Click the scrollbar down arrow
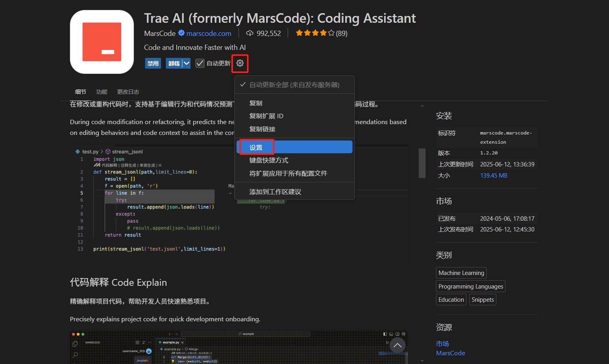Image resolution: width=609 pixels, height=364 pixels. click(x=422, y=361)
